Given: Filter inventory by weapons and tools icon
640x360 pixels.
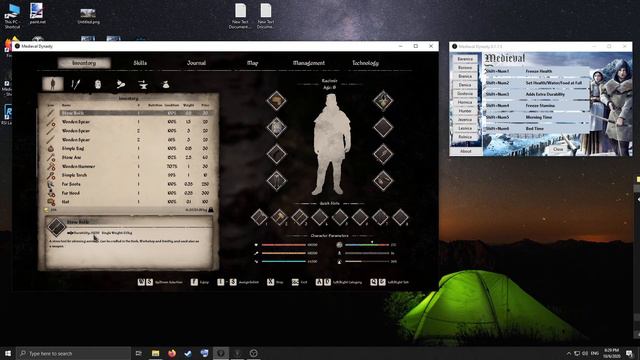Looking at the screenshot, I should (x=76, y=84).
